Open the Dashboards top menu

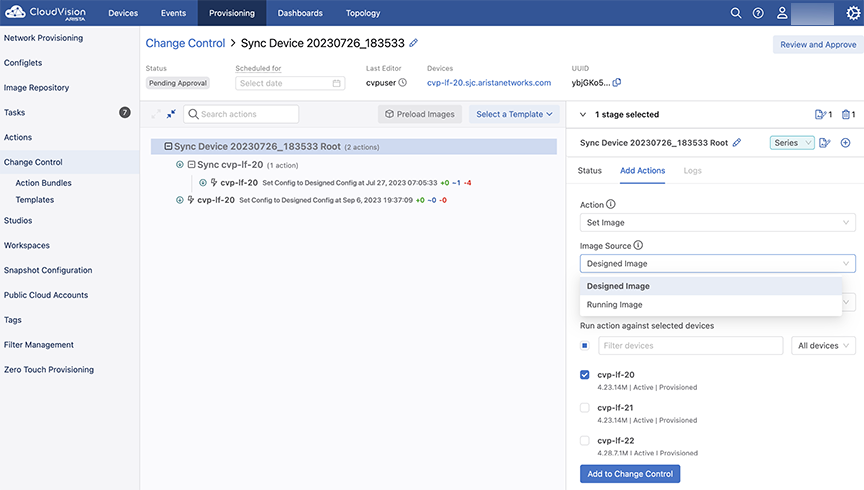pos(300,13)
